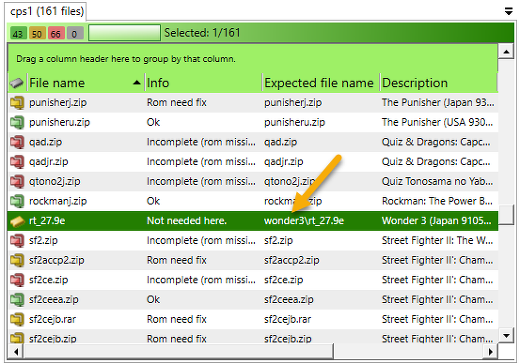Click vertical scrollbar up arrow

(x=506, y=51)
